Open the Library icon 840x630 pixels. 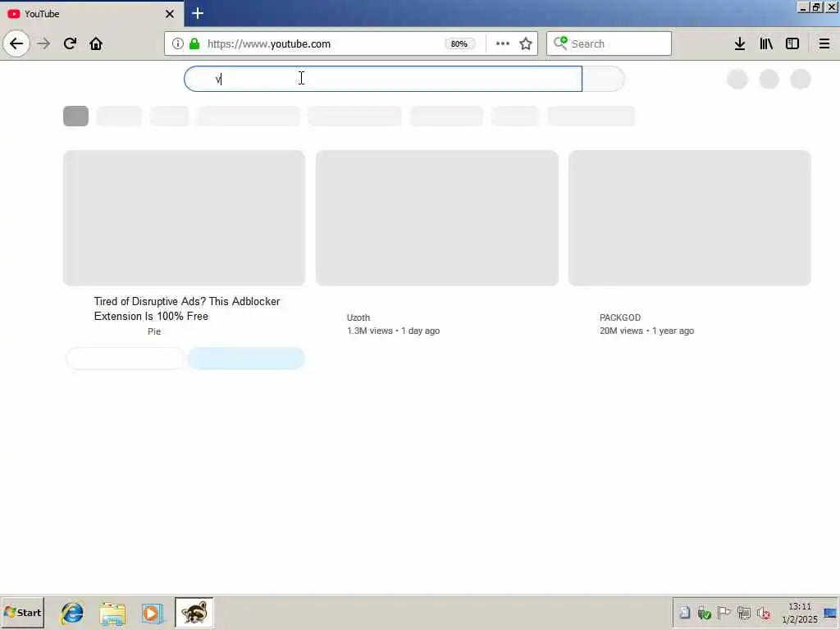point(766,43)
